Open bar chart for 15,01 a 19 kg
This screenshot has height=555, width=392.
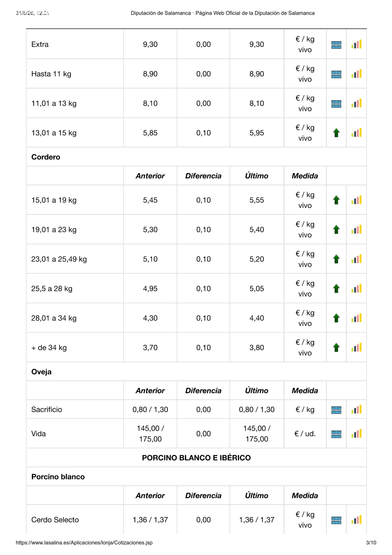356,200
